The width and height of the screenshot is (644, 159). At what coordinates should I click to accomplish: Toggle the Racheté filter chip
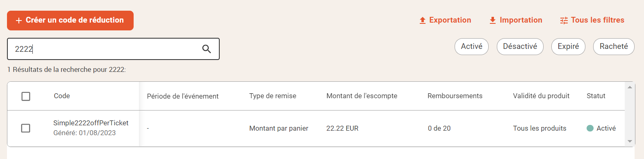[614, 46]
